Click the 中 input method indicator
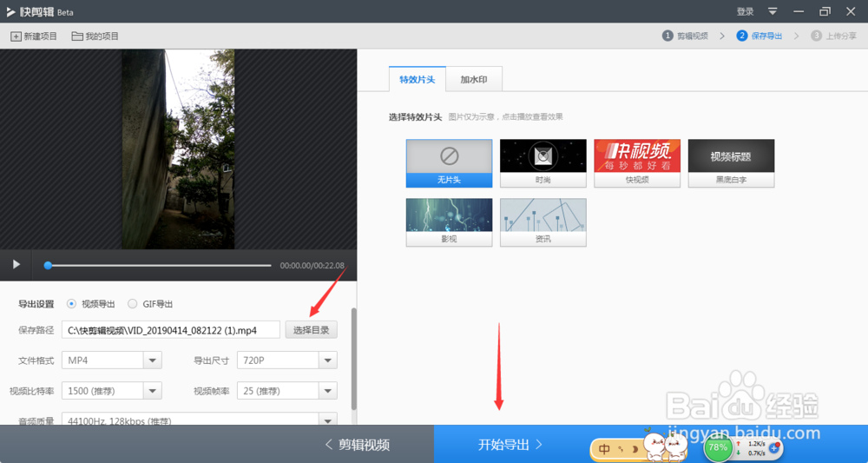This screenshot has width=868, height=463. [x=604, y=449]
